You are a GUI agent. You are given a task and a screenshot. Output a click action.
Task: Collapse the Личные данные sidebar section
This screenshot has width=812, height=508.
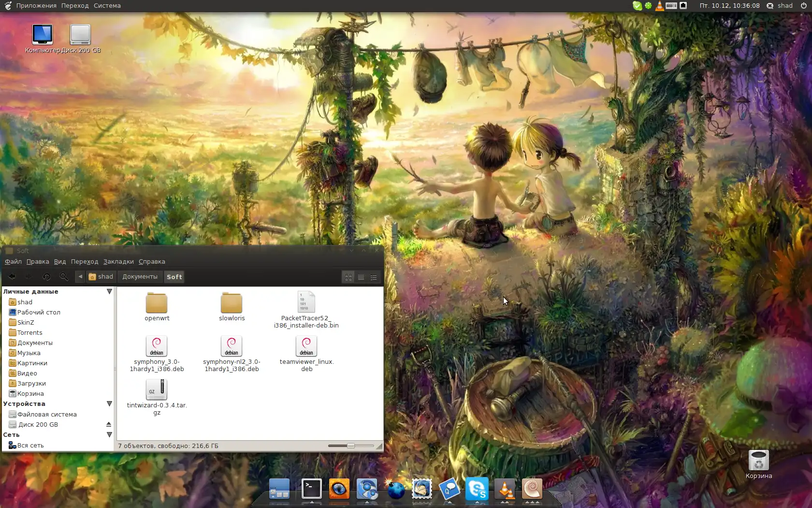[109, 292]
